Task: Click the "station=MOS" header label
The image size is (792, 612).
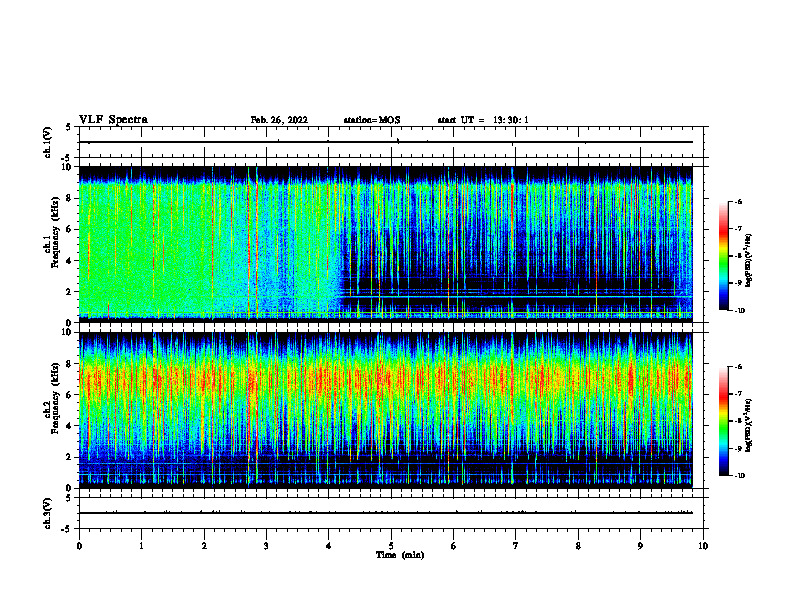Action: pyautogui.click(x=372, y=120)
